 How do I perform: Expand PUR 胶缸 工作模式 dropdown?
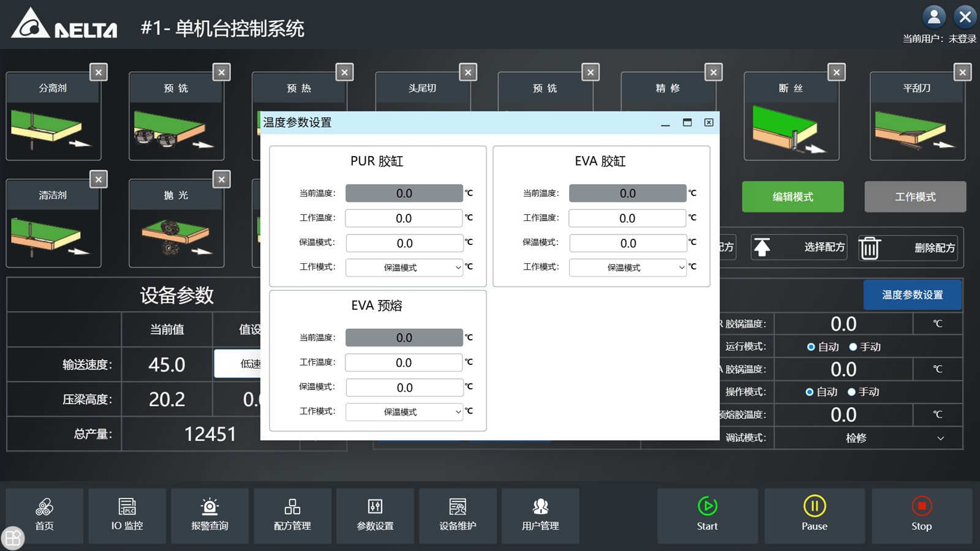pyautogui.click(x=404, y=268)
